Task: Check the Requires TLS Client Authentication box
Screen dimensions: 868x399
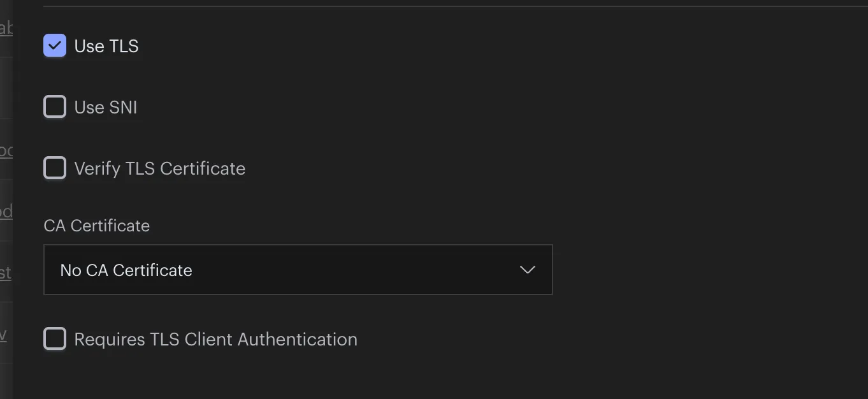Action: tap(55, 339)
